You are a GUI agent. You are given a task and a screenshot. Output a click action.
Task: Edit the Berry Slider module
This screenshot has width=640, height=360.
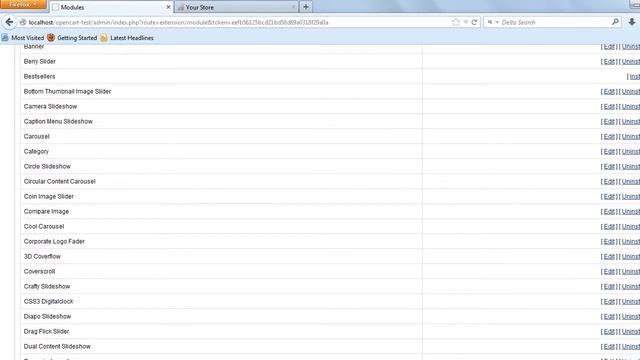point(609,62)
